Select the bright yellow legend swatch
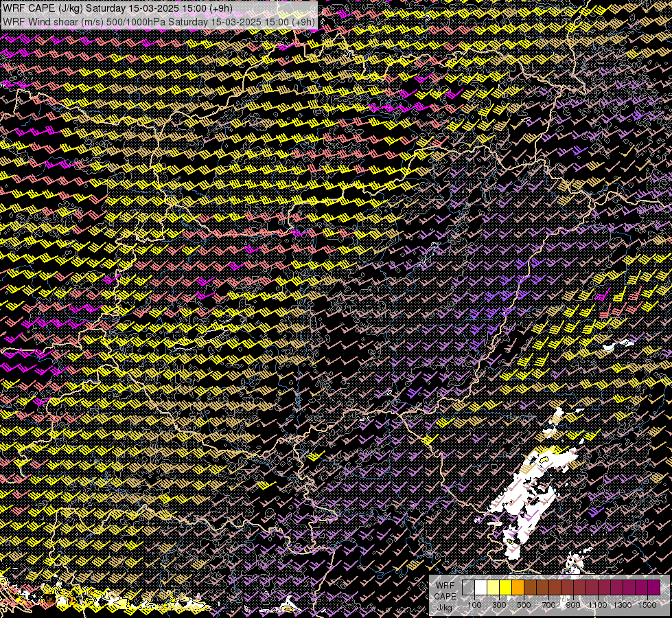The width and height of the screenshot is (672, 618). coord(506,587)
